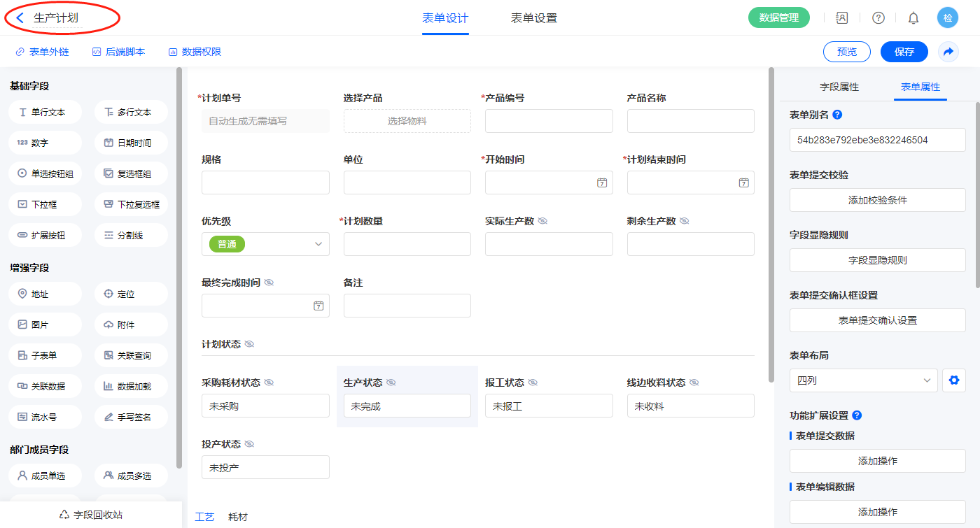Toggle visibility eye for 生产状态 field
This screenshot has height=528, width=980.
click(391, 383)
